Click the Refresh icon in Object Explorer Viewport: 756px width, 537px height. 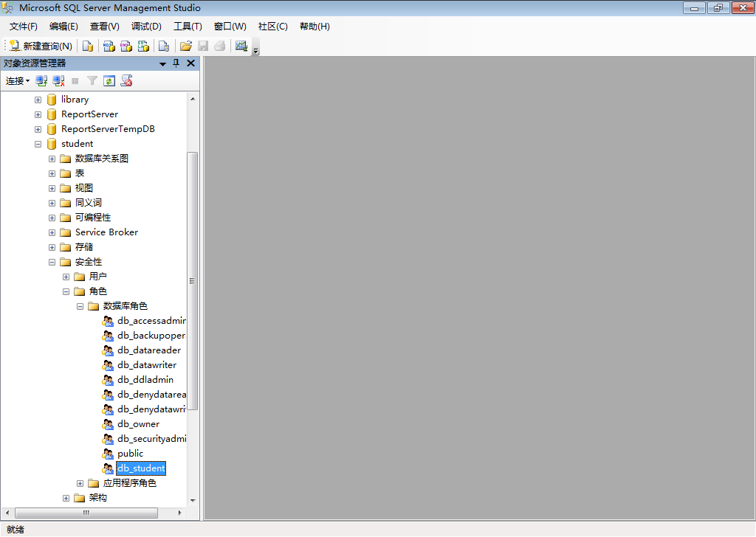pos(109,81)
